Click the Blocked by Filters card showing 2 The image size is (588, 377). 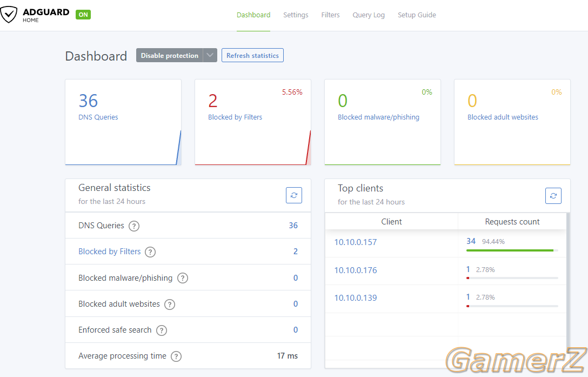(x=253, y=122)
